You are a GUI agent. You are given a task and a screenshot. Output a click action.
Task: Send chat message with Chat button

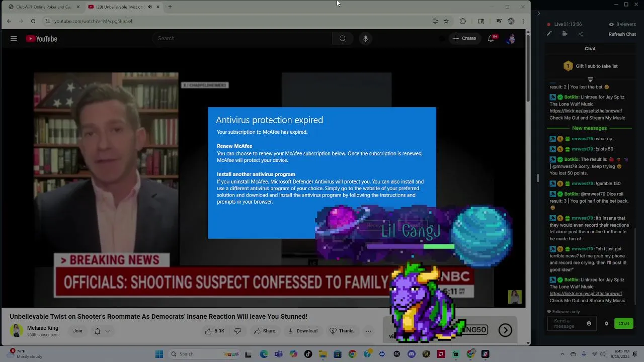pyautogui.click(x=624, y=324)
